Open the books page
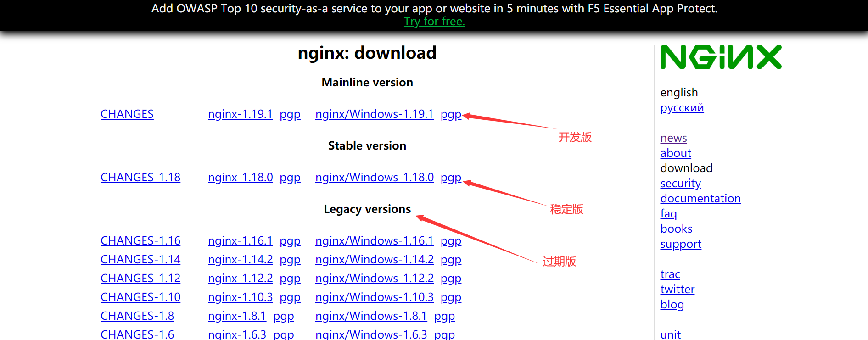The height and width of the screenshot is (340, 868). 676,229
